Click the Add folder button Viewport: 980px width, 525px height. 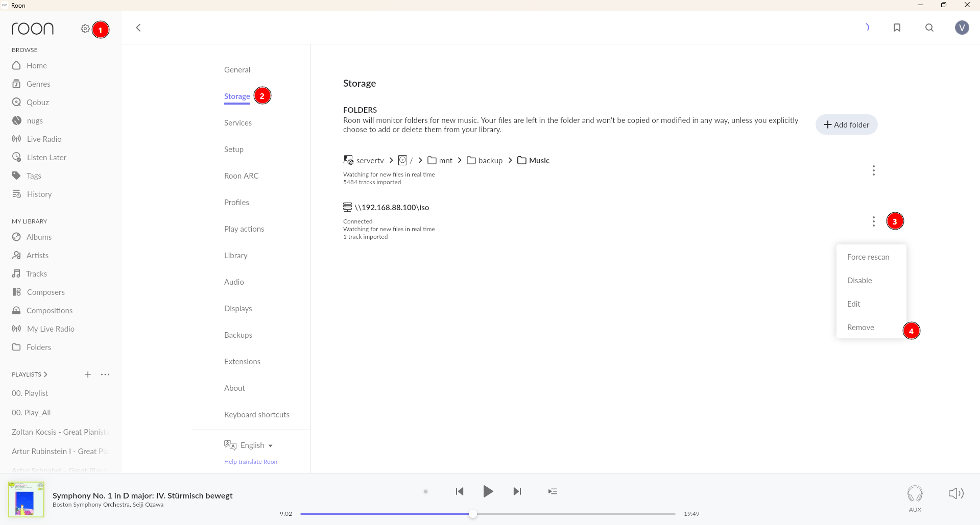tap(846, 124)
